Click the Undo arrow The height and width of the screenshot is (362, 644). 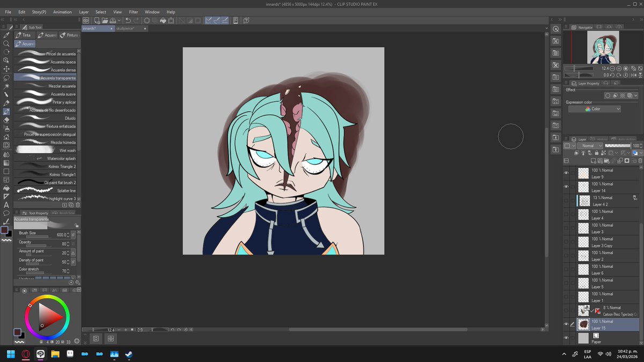[x=128, y=20]
